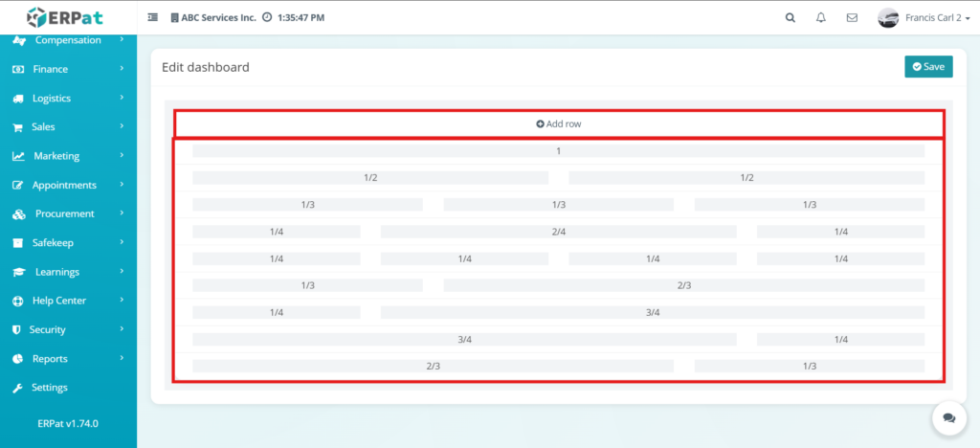Click Add row button
This screenshot has width=980, height=448.
pyautogui.click(x=559, y=123)
